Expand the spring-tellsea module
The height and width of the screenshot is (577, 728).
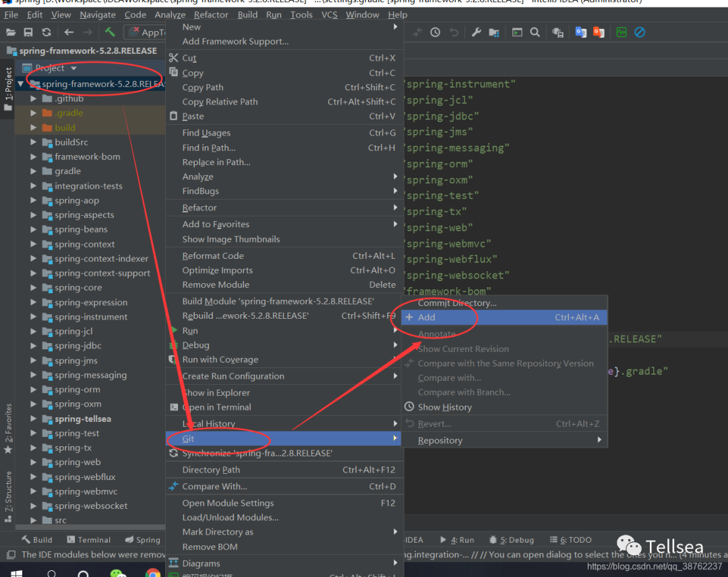[34, 418]
